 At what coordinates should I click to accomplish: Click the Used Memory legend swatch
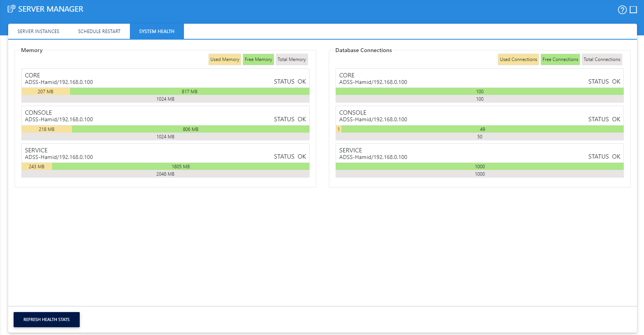point(225,59)
